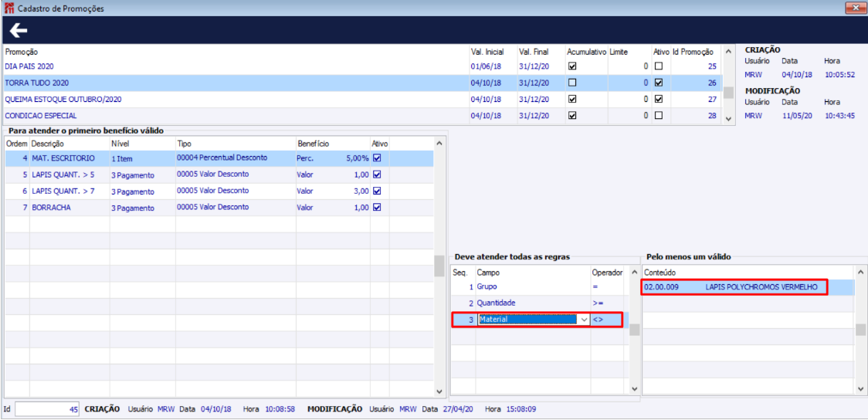The width and height of the screenshot is (868, 420).
Task: Toggle Ativo checkbox for LAPIS QUANT. > 5
Action: tap(378, 174)
